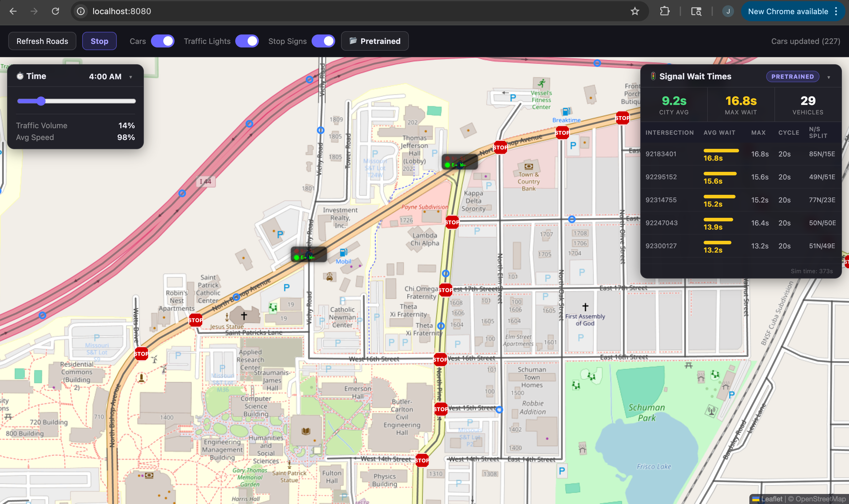849x504 pixels.
Task: Click the time of day slider handle
Action: click(x=41, y=101)
